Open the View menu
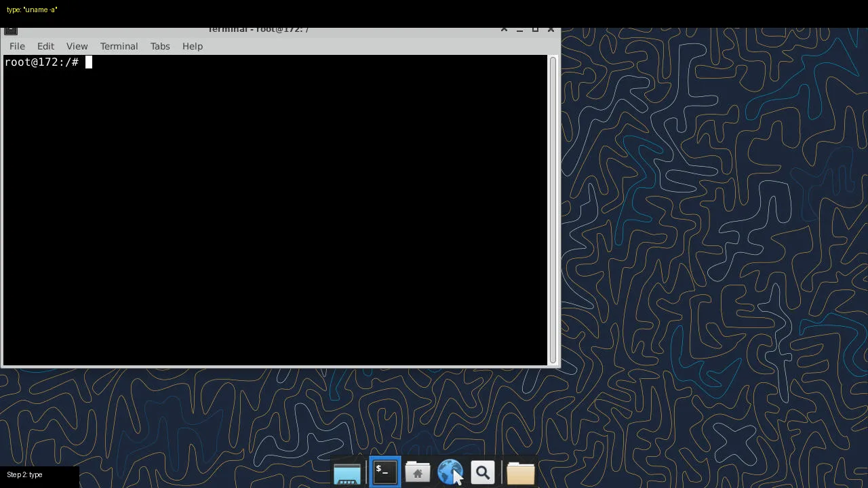 click(x=77, y=46)
